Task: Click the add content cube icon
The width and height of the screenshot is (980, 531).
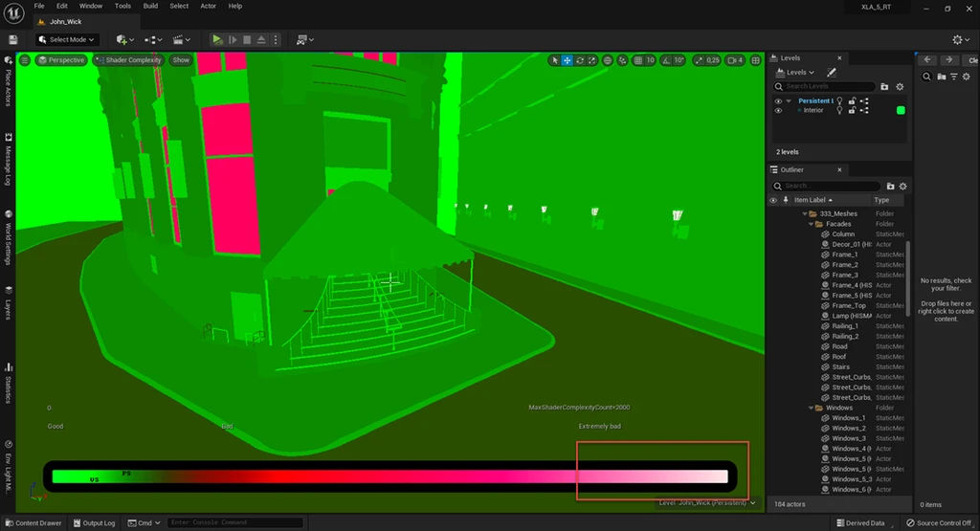Action: (x=122, y=39)
